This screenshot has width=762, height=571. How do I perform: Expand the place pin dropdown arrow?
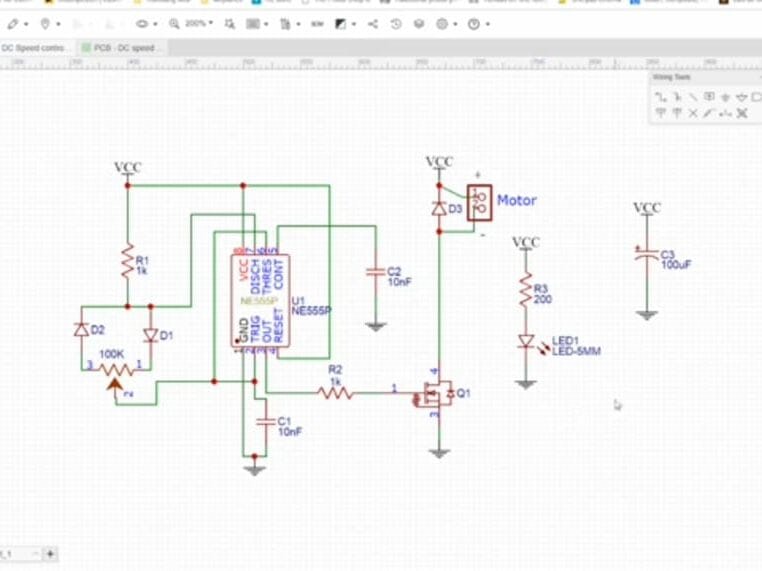pos(58,24)
